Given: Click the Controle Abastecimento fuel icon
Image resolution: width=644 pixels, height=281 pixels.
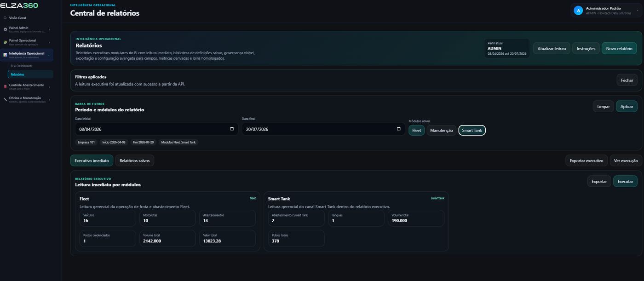Looking at the screenshot, I should tap(5, 86).
